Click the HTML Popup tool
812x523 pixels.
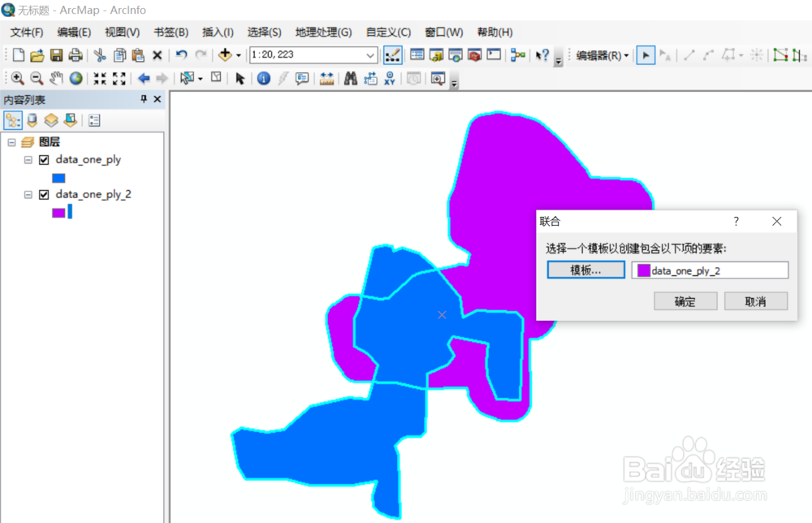click(302, 79)
